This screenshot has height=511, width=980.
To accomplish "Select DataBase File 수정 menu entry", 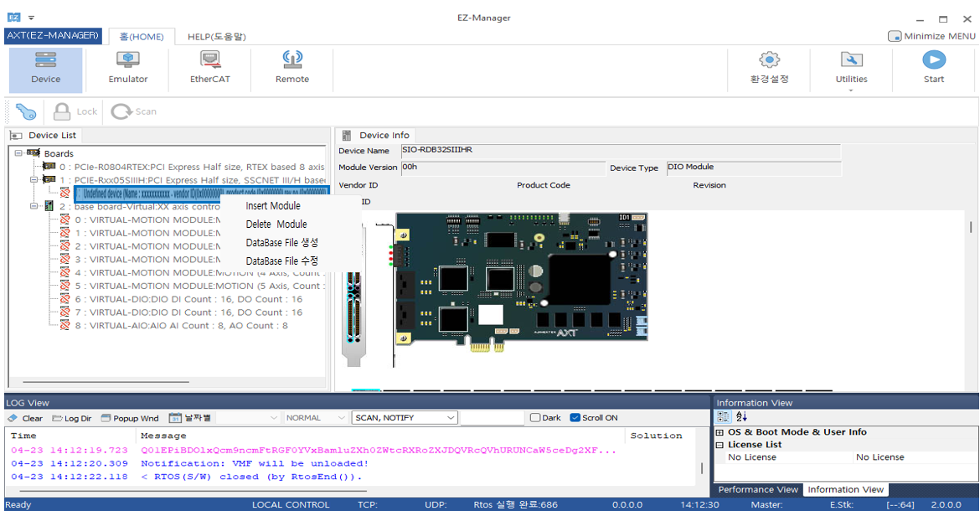I will (x=282, y=261).
